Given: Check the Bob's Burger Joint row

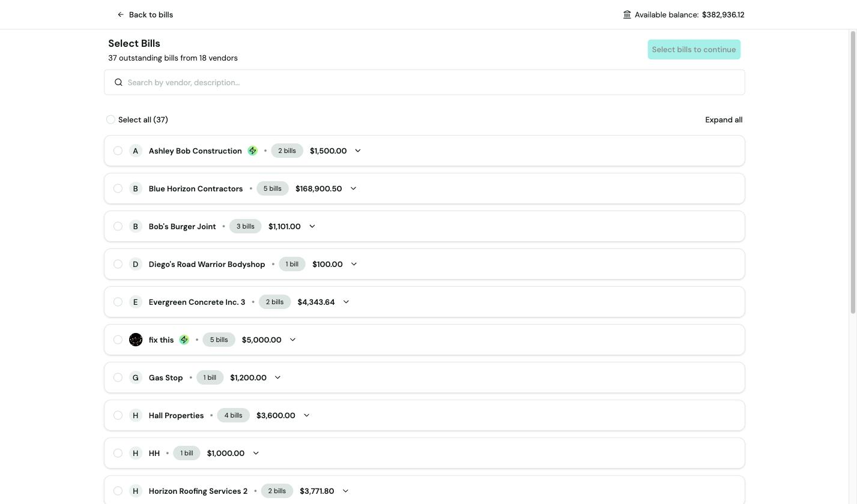Looking at the screenshot, I should point(118,226).
